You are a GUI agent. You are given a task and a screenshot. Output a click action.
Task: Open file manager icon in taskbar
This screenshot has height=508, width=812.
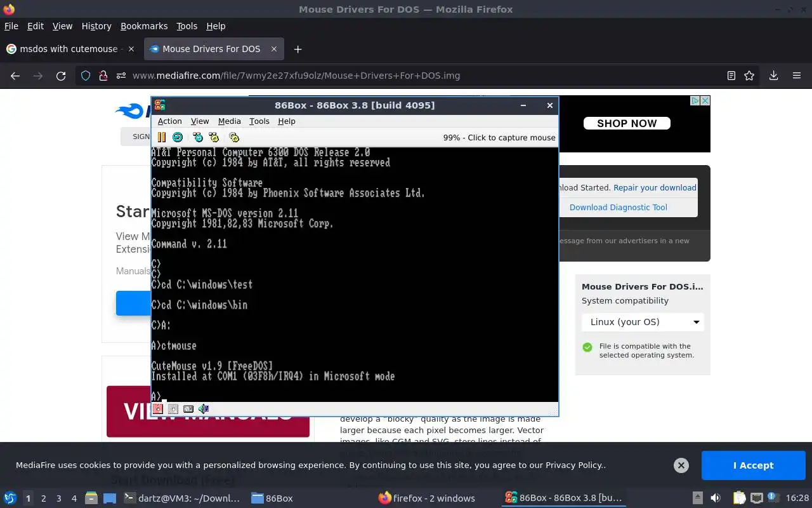click(91, 498)
